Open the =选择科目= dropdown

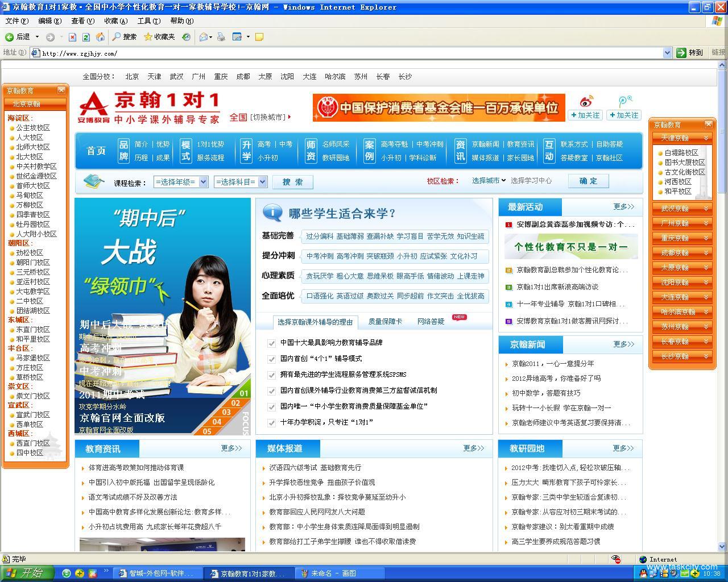[241, 182]
